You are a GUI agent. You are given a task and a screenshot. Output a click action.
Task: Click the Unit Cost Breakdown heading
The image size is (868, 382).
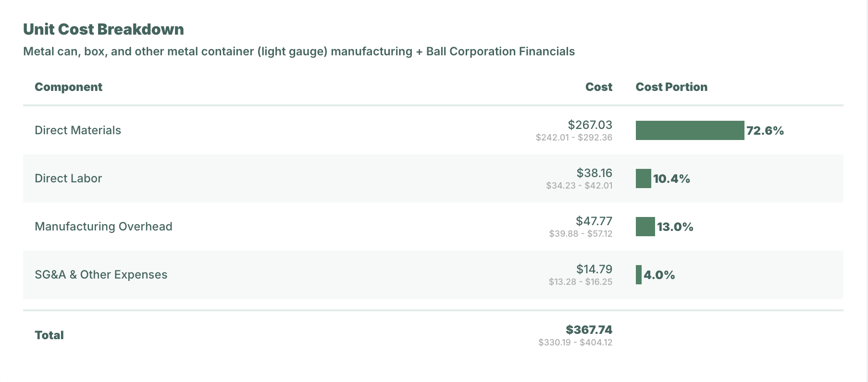(103, 29)
